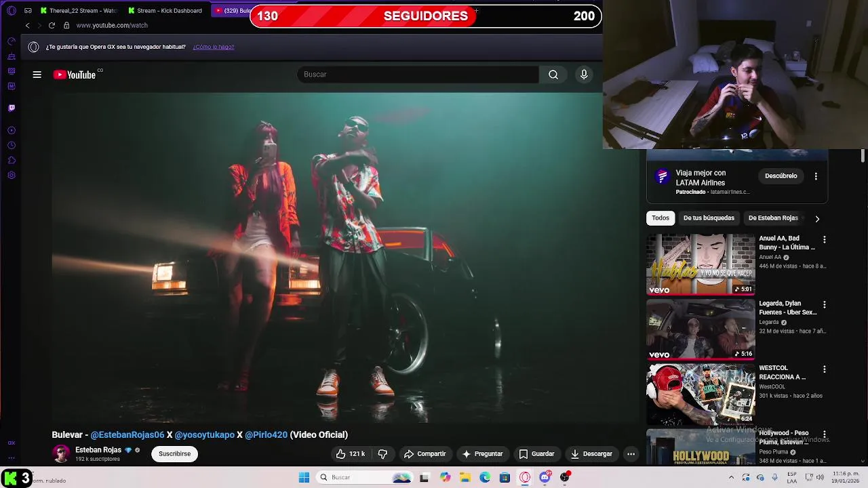Open the sidebar Settings gear icon
The width and height of the screenshot is (868, 488).
(x=12, y=175)
